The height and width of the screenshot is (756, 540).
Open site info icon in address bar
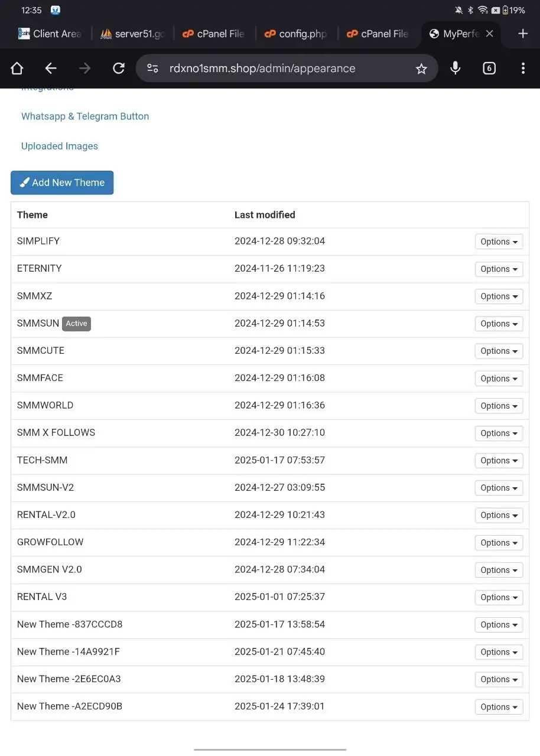(x=153, y=69)
